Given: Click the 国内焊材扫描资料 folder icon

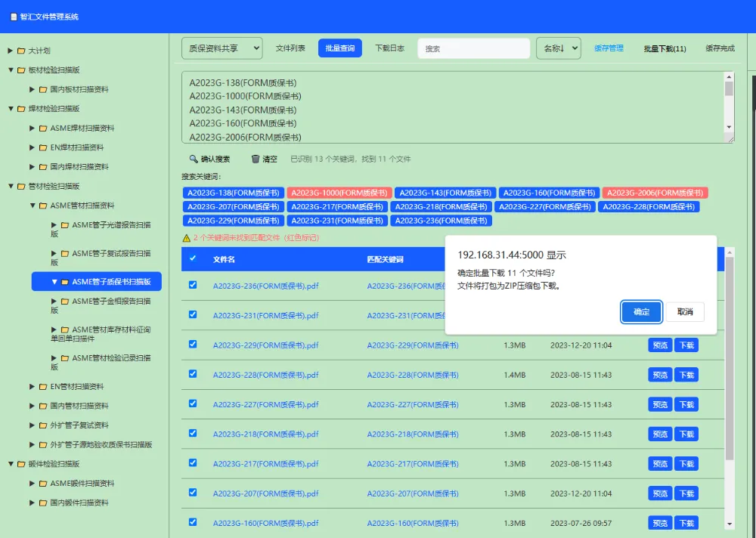Looking at the screenshot, I should click(x=43, y=167).
